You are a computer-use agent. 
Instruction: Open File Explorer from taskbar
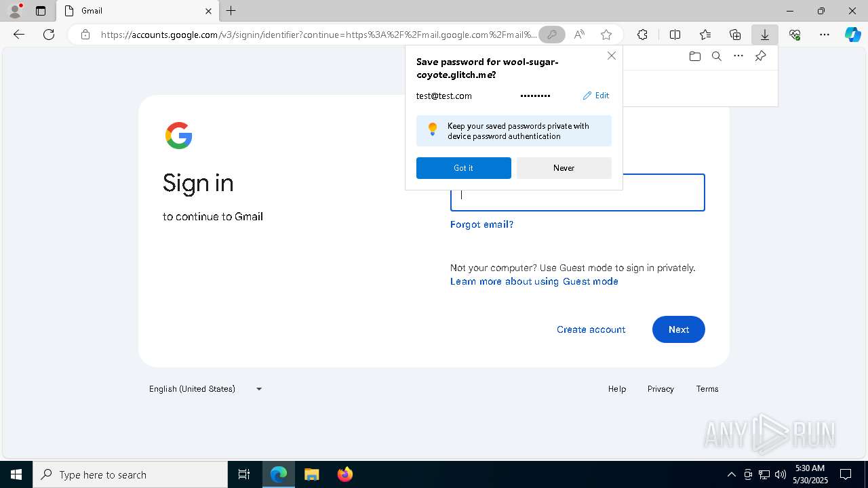[312, 474]
